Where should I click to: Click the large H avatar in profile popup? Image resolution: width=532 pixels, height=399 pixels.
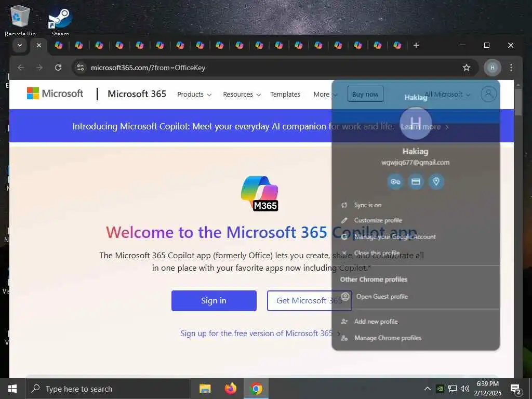(x=416, y=123)
